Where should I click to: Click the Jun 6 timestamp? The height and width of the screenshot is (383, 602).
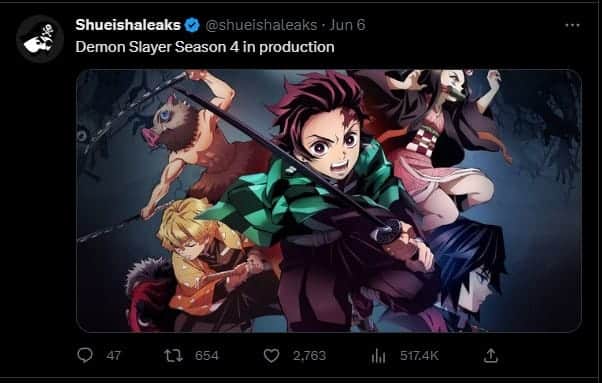(347, 25)
